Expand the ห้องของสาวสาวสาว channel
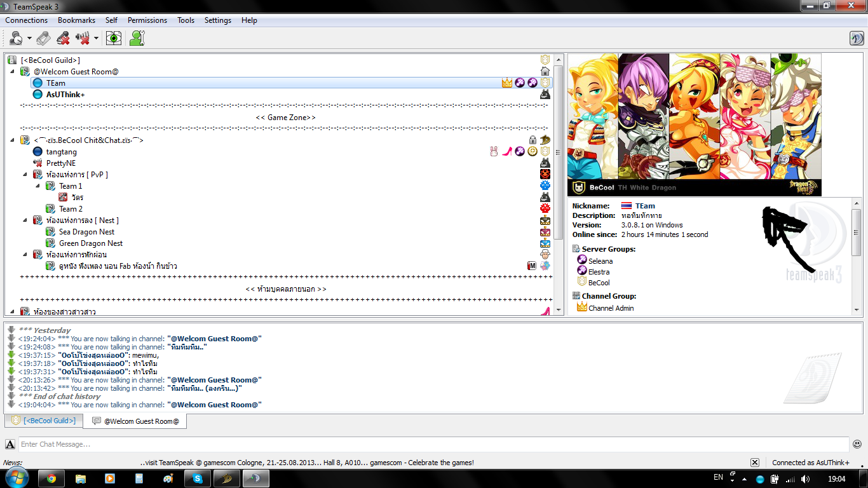 (x=12, y=311)
